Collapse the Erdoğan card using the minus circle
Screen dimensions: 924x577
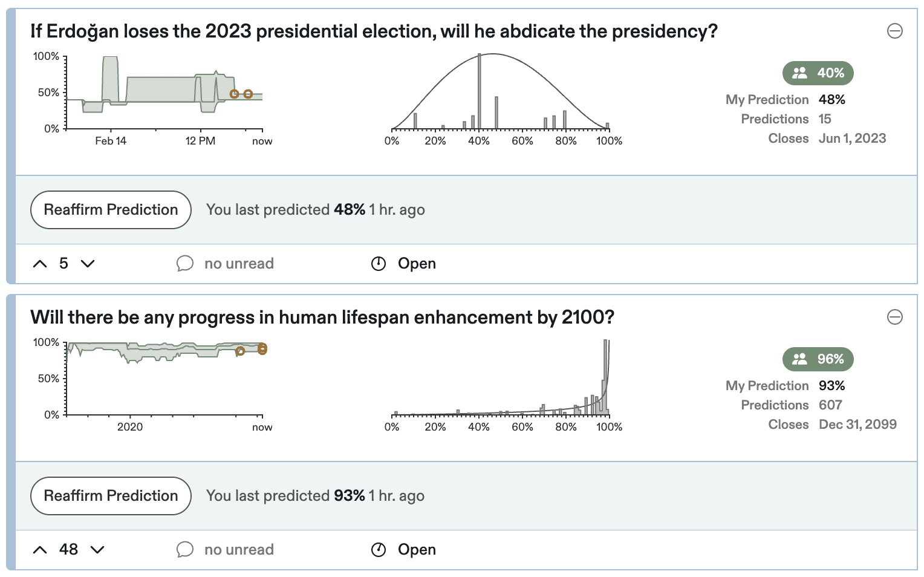[895, 31]
